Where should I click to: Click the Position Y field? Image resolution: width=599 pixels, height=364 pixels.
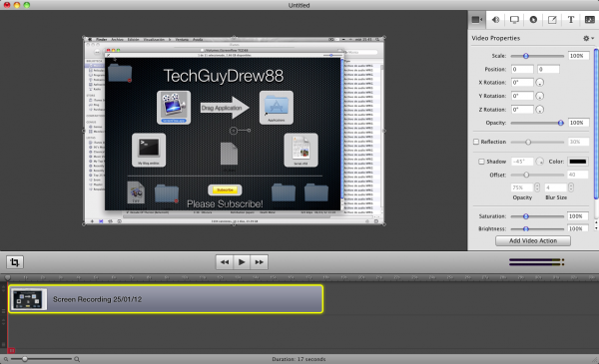[x=548, y=69]
